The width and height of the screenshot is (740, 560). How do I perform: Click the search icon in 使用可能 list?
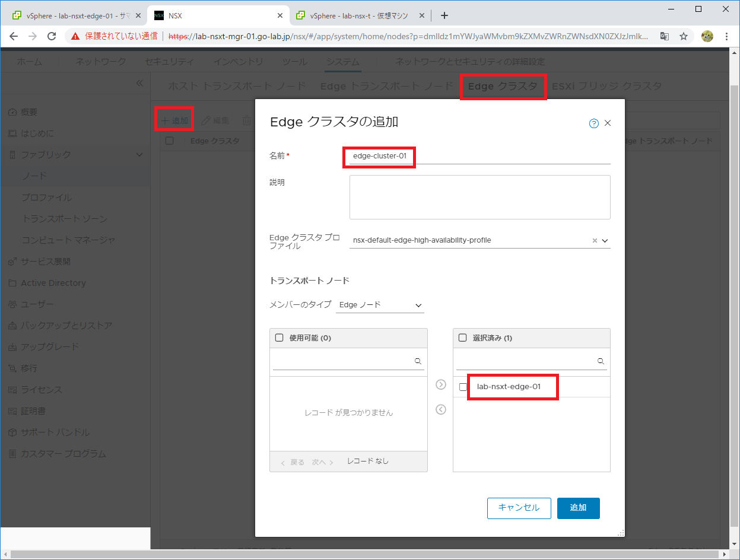tap(418, 361)
